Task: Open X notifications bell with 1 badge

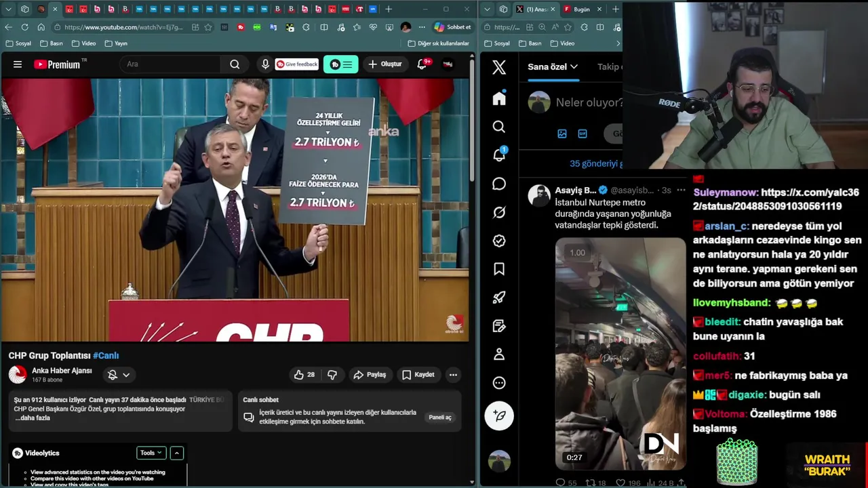Action: 499,155
